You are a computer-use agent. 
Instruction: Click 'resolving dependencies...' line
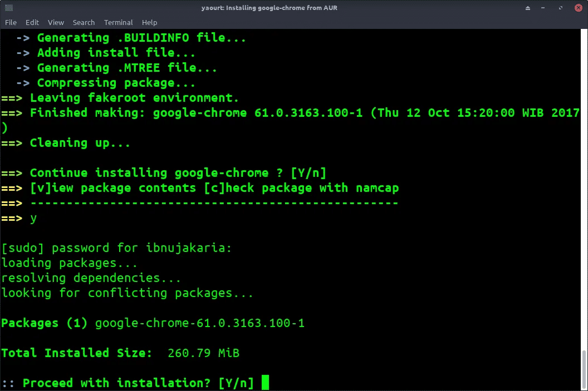click(x=91, y=278)
